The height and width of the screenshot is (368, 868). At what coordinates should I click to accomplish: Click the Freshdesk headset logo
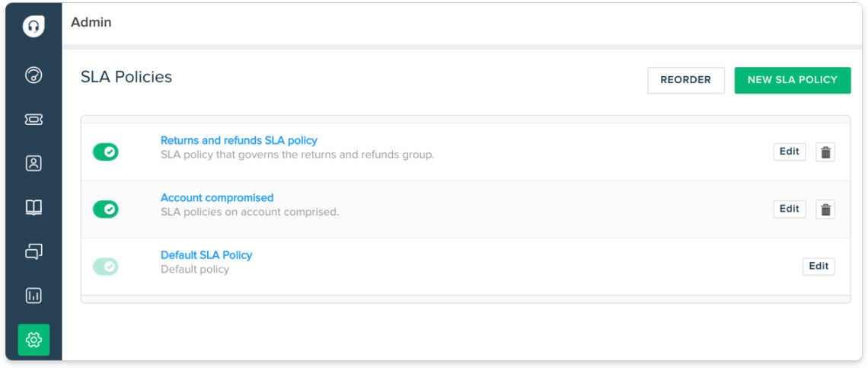click(x=33, y=27)
